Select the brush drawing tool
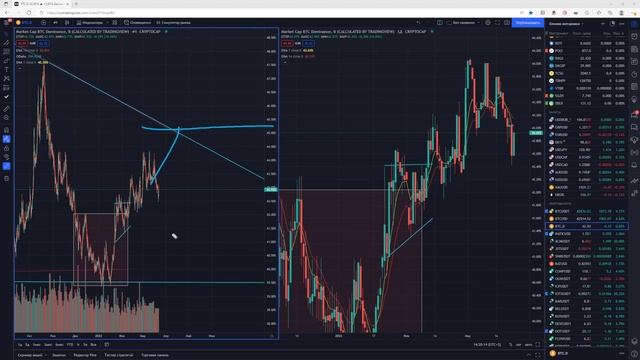The height and width of the screenshot is (360, 640). pos(7,61)
